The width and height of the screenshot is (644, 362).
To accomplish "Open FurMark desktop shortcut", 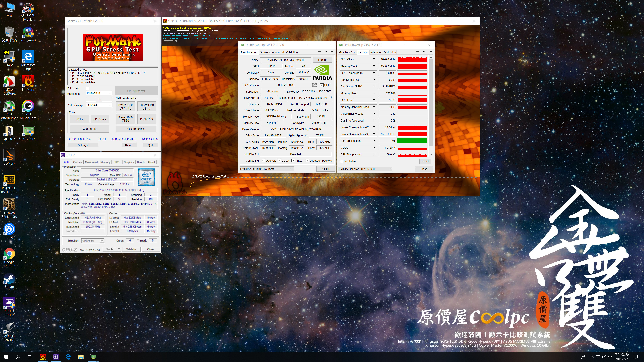I will (x=28, y=83).
